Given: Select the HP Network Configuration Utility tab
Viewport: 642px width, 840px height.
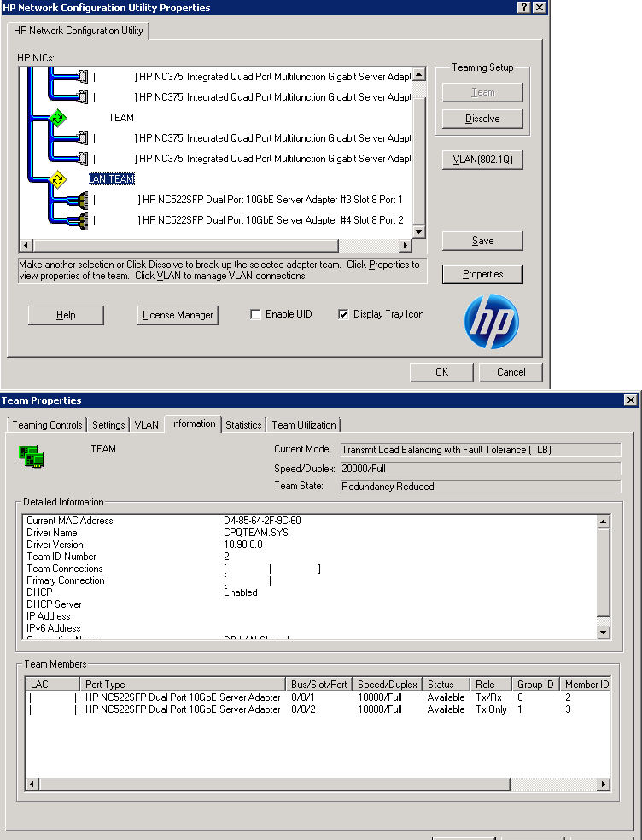Looking at the screenshot, I should [x=79, y=31].
